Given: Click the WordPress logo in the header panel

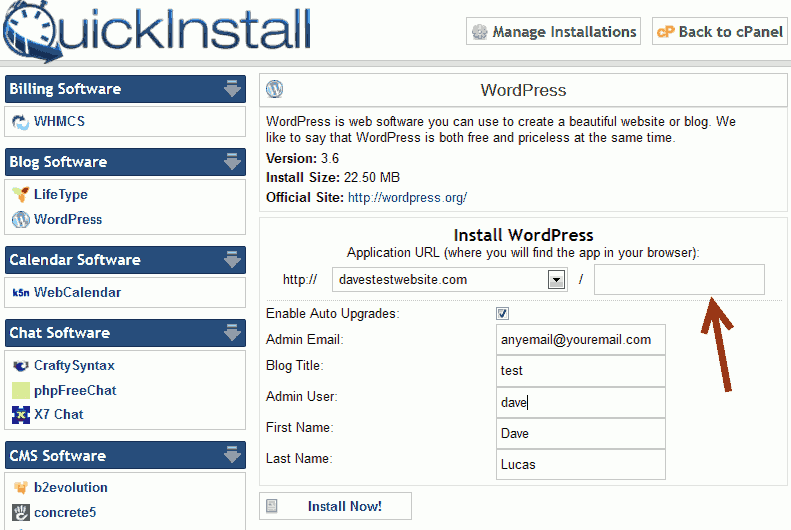Looking at the screenshot, I should point(274,89).
